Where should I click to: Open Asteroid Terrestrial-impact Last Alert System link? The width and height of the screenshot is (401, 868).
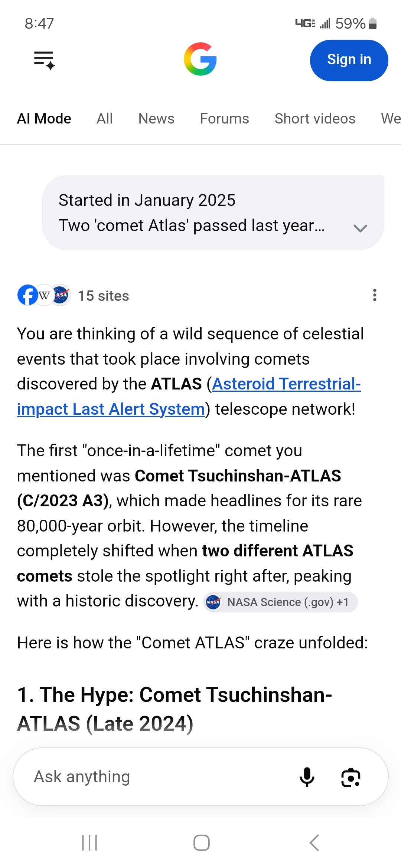pyautogui.click(x=189, y=397)
